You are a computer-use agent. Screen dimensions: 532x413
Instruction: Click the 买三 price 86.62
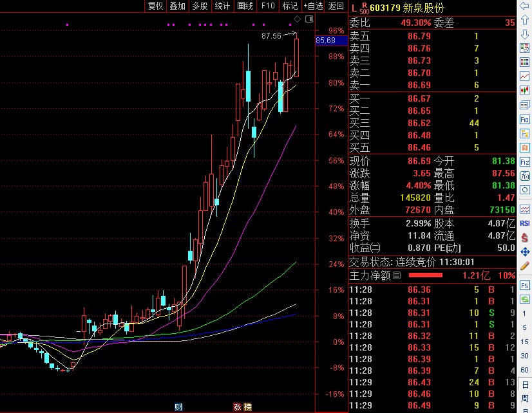coord(419,123)
